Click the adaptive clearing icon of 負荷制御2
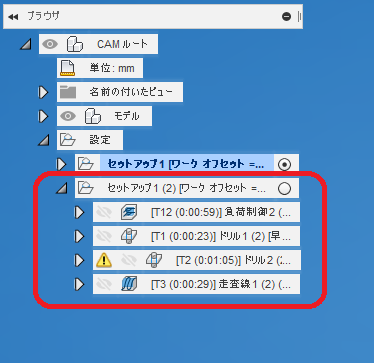 [129, 212]
